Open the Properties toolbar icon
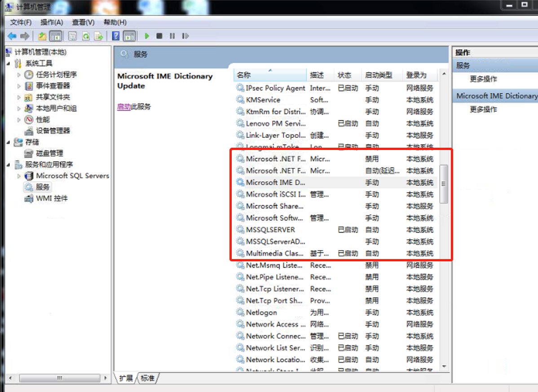538x392 pixels. click(72, 36)
